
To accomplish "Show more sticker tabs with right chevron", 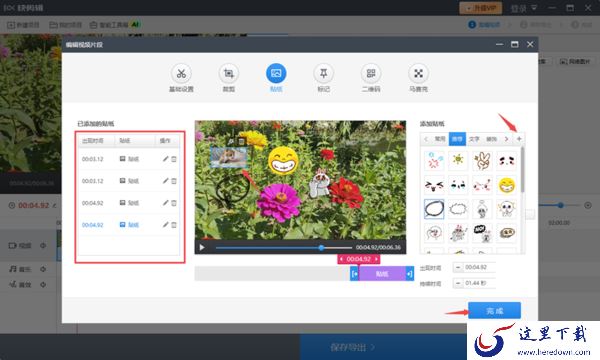I will [x=507, y=139].
